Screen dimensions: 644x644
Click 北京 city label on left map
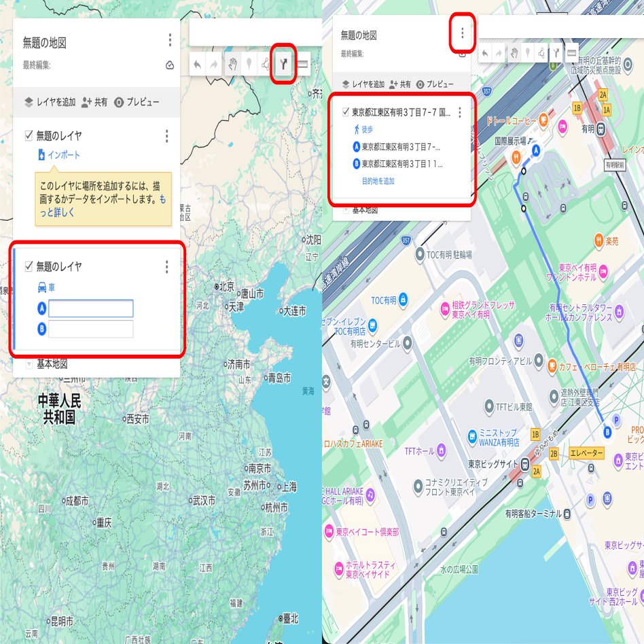(226, 287)
